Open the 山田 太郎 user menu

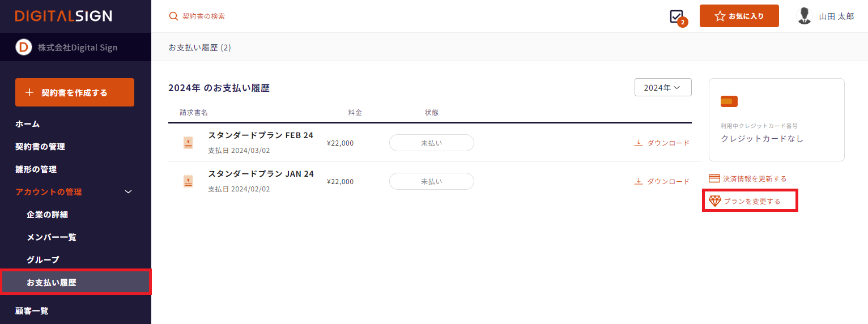[x=836, y=16]
